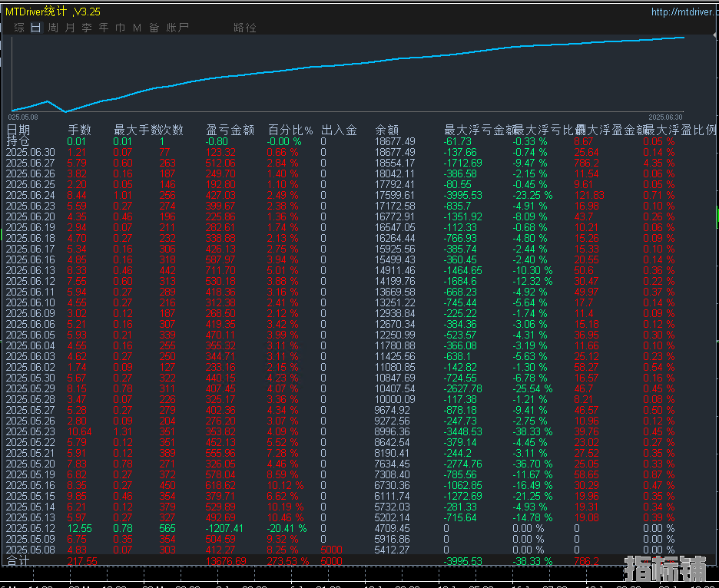Click the 日期 column header
This screenshot has height=588, width=719.
tap(18, 130)
